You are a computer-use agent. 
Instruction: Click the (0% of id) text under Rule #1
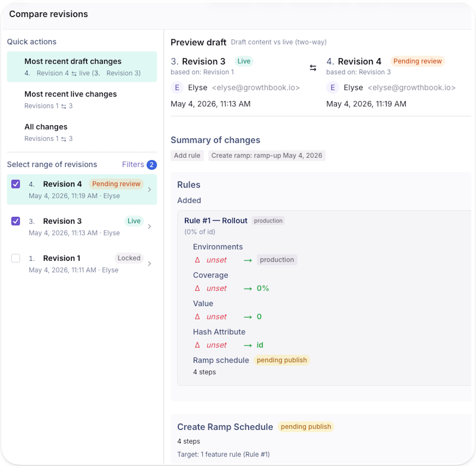pos(200,232)
